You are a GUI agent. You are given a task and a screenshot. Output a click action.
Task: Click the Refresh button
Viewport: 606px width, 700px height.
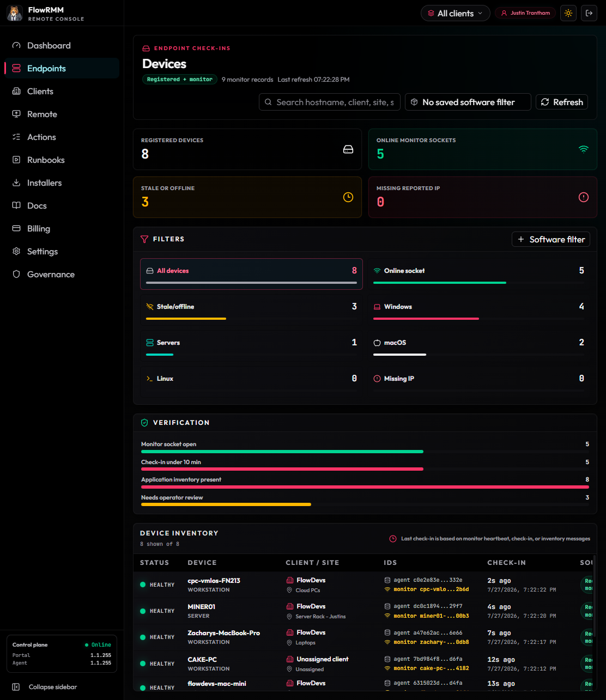562,102
